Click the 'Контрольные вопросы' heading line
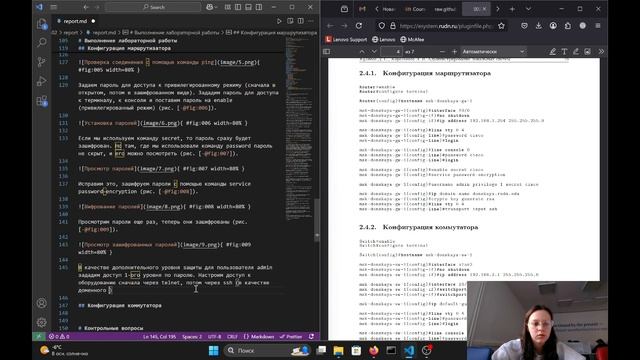640x360 pixels. [111, 328]
